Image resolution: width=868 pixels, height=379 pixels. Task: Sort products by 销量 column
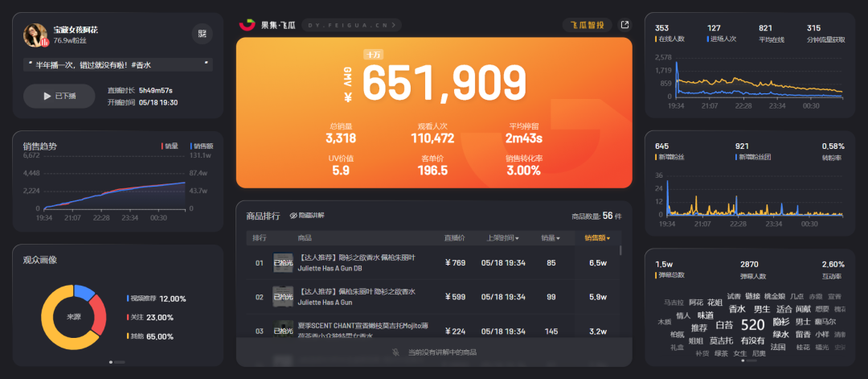[x=551, y=238]
